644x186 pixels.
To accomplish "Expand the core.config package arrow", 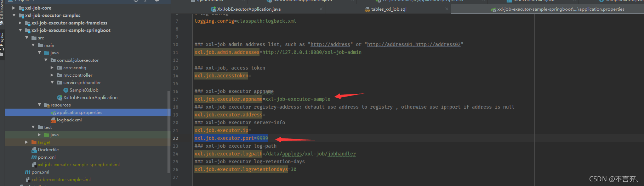I will click(x=52, y=67).
